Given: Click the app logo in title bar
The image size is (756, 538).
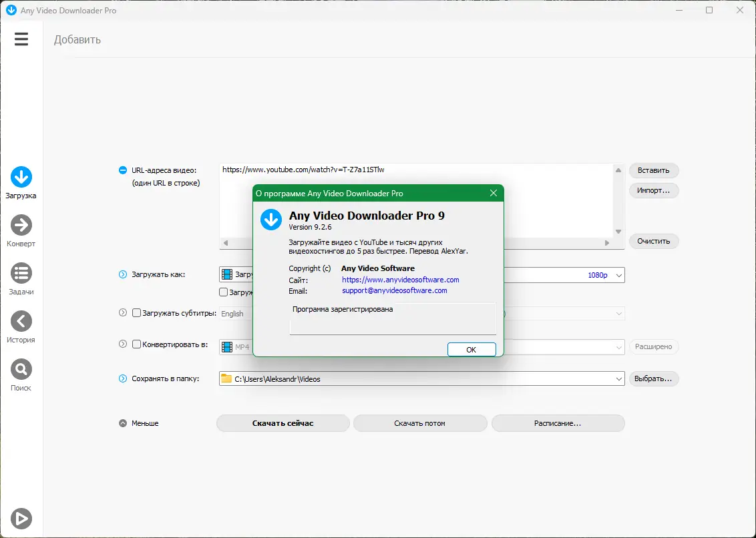Looking at the screenshot, I should 11,10.
